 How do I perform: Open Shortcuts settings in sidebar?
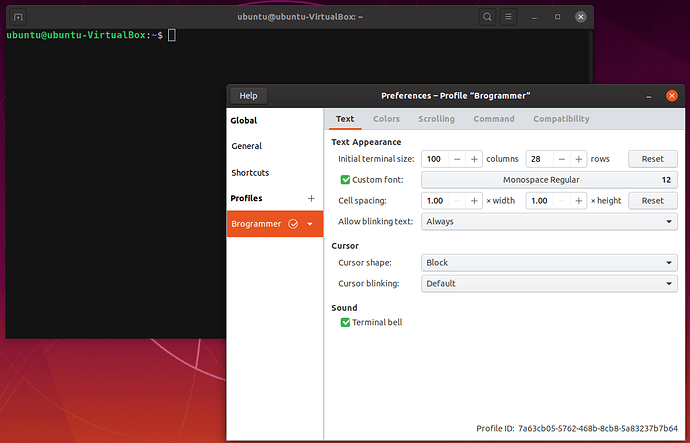tap(275, 173)
